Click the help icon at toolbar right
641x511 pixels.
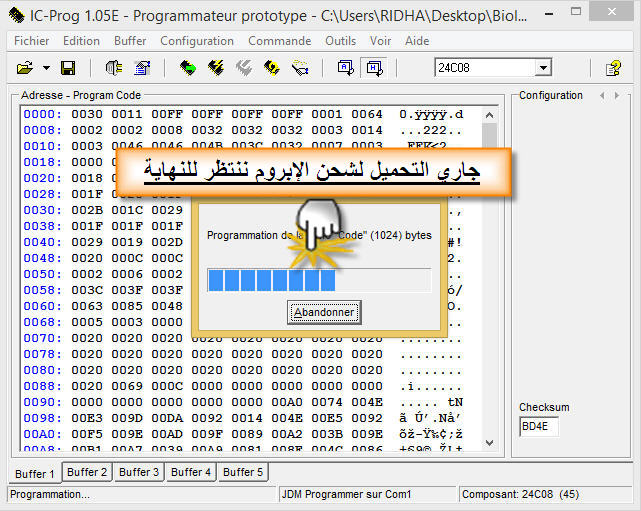pos(614,68)
